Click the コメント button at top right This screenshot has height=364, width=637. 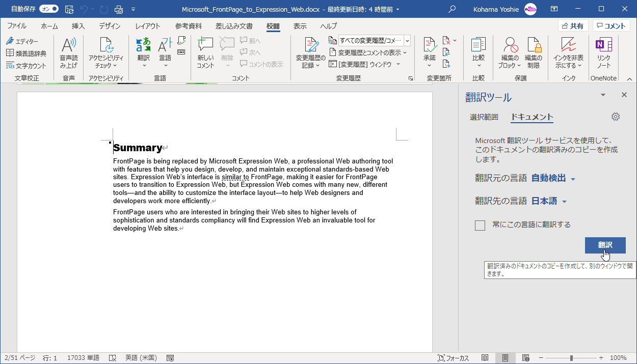point(612,26)
